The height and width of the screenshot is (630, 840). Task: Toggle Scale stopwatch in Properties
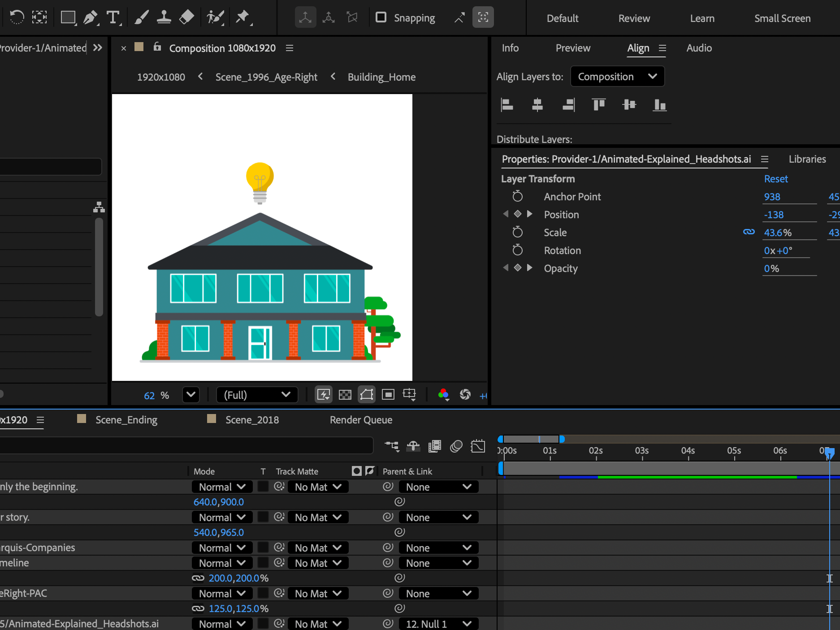(518, 232)
